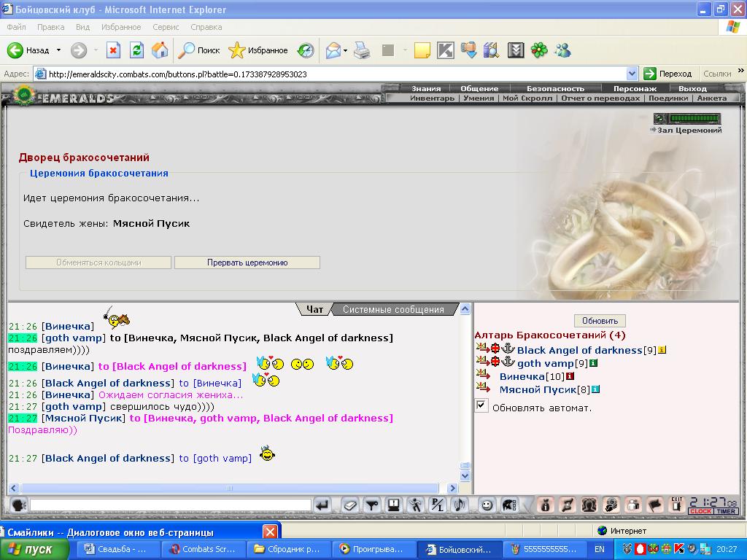This screenshot has width=747, height=560.
Task: Switch to Combats Scr... taskbar window
Action: click(204, 549)
